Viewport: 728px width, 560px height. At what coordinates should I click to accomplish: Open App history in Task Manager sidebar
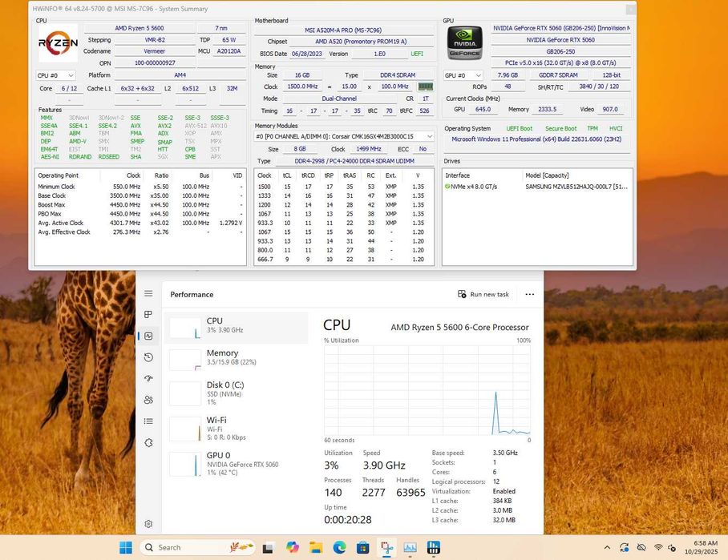[x=148, y=357]
